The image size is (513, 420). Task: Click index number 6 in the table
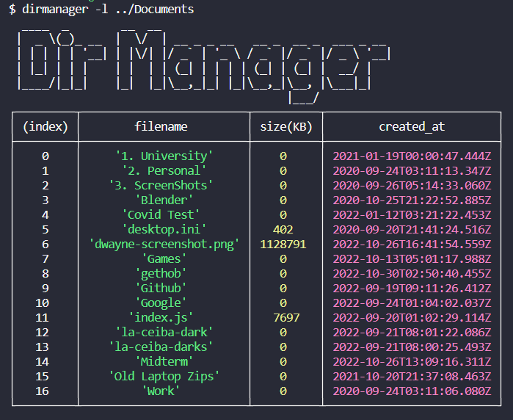click(x=46, y=245)
